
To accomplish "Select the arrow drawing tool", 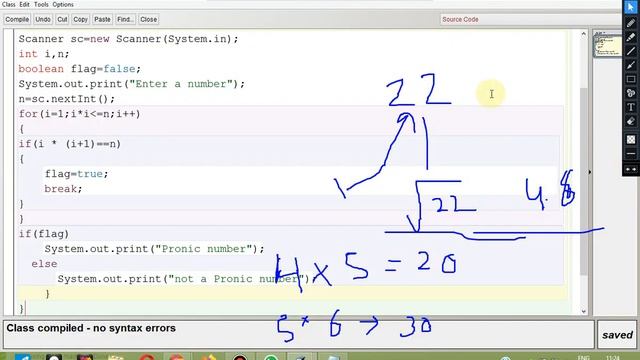I will point(631,65).
